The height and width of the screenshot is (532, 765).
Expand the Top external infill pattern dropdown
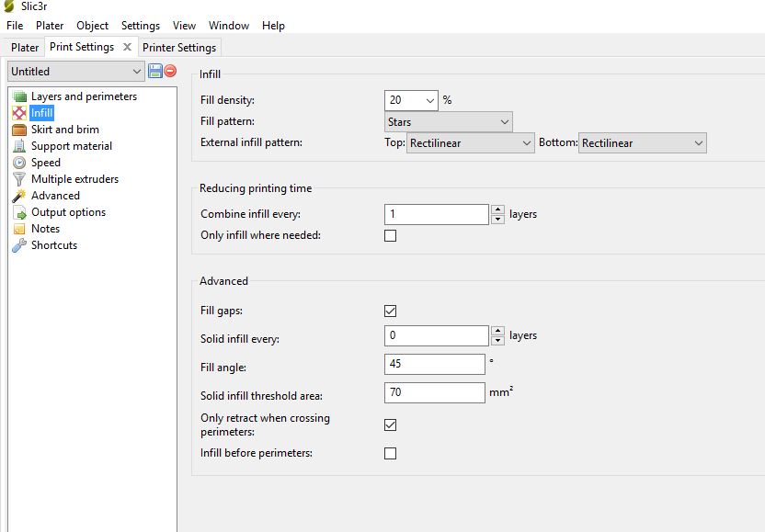click(470, 143)
